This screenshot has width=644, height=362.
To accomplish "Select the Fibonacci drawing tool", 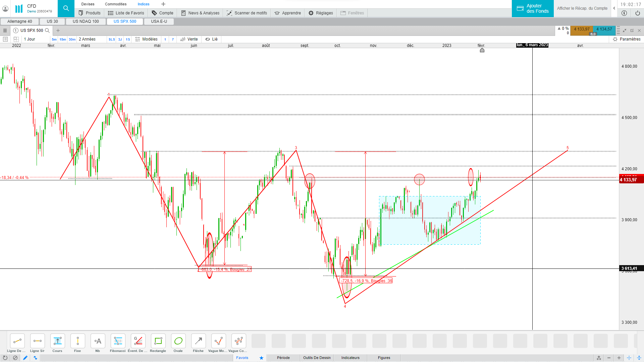I will tap(118, 341).
